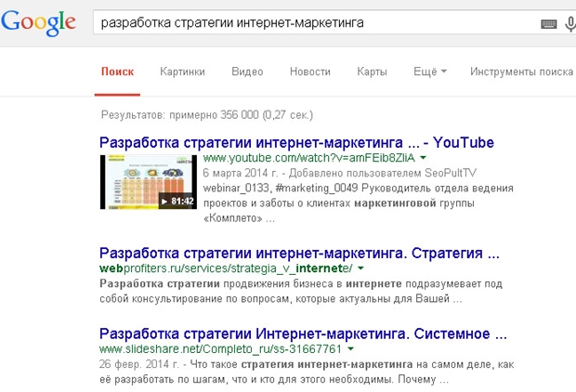The image size is (576, 392).
Task: Switch to the Картинки tab
Action: [x=182, y=72]
